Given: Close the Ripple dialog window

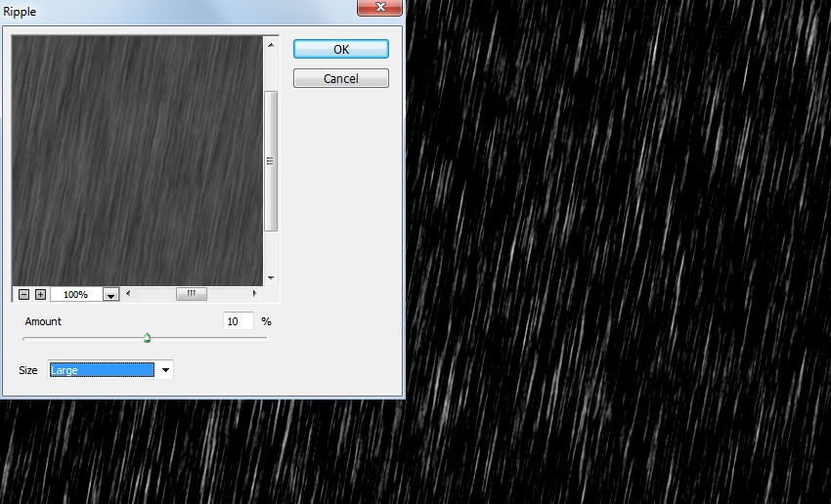Looking at the screenshot, I should (380, 8).
